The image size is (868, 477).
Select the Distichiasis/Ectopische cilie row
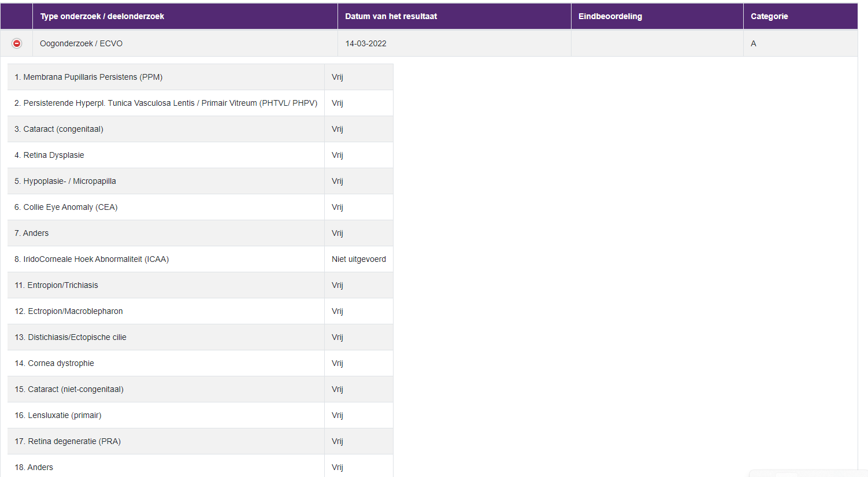(x=71, y=337)
